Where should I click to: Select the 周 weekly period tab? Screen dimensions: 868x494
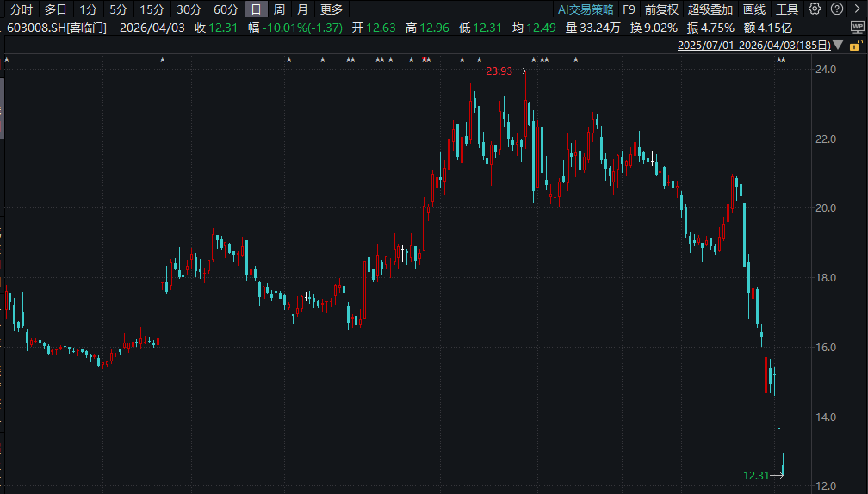click(x=279, y=9)
